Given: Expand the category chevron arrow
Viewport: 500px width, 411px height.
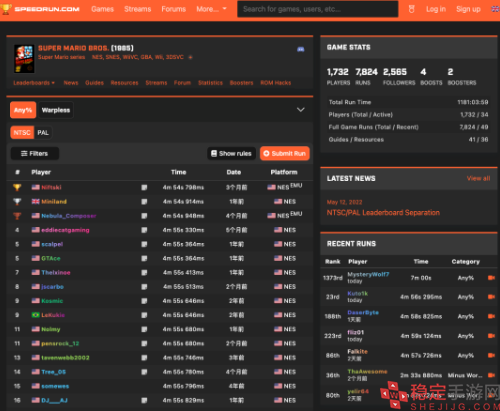Looking at the screenshot, I should [301, 110].
